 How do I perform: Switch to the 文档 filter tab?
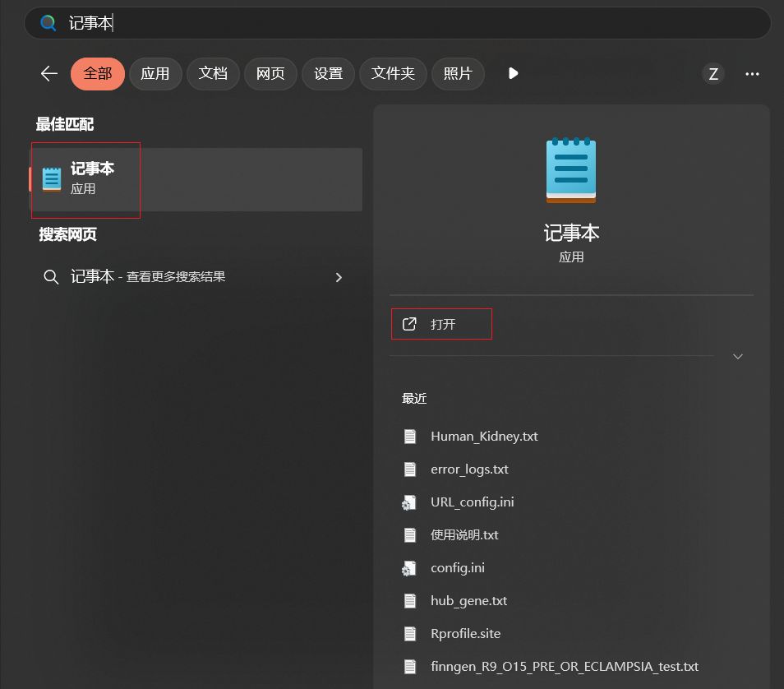pos(213,73)
